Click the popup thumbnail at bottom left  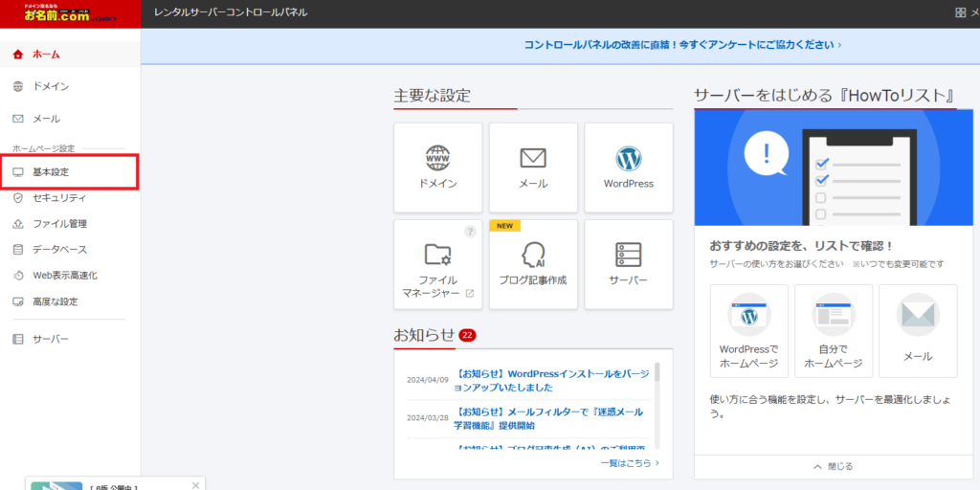tap(56, 485)
